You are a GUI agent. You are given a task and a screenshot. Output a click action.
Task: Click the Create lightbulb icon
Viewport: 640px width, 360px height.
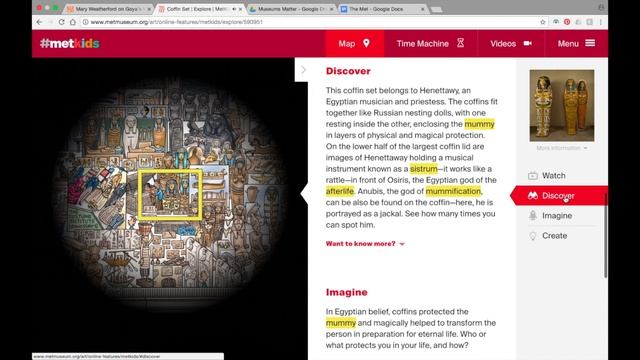coord(533,236)
